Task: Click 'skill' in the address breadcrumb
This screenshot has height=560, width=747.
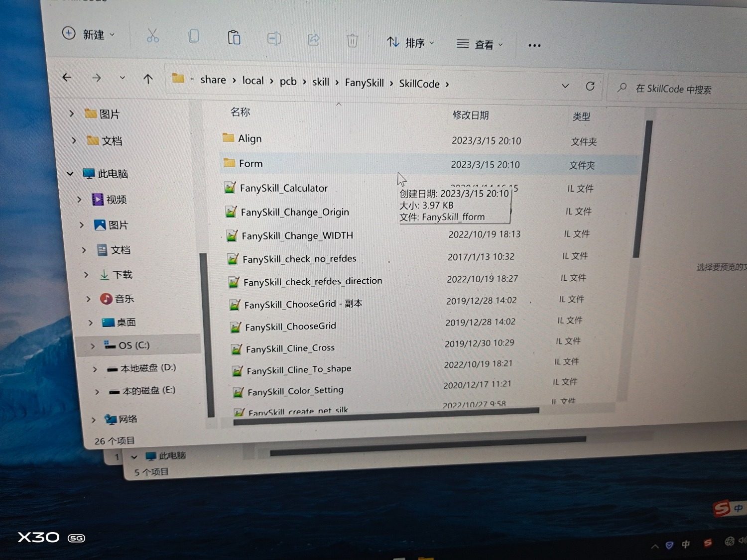Action: click(321, 82)
